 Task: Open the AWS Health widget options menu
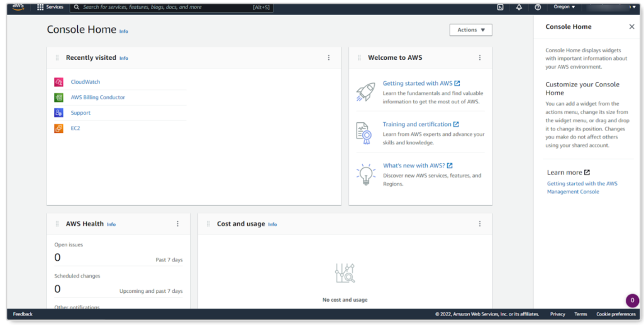coord(177,224)
